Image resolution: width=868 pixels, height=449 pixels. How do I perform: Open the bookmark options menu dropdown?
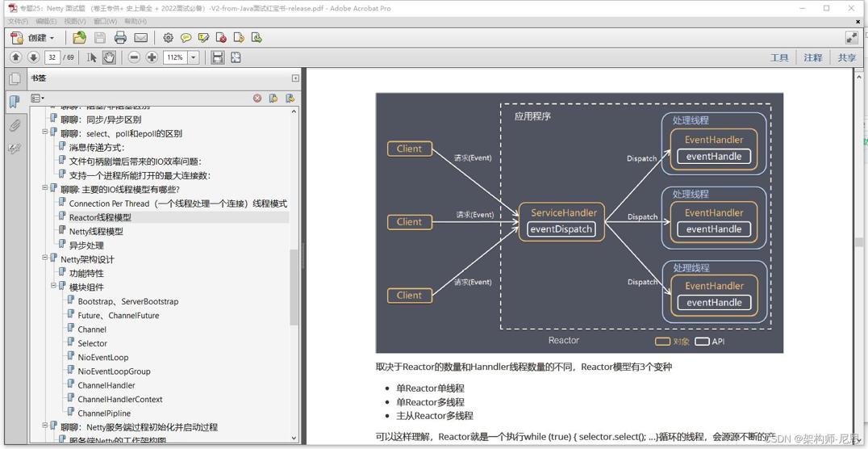pos(38,98)
